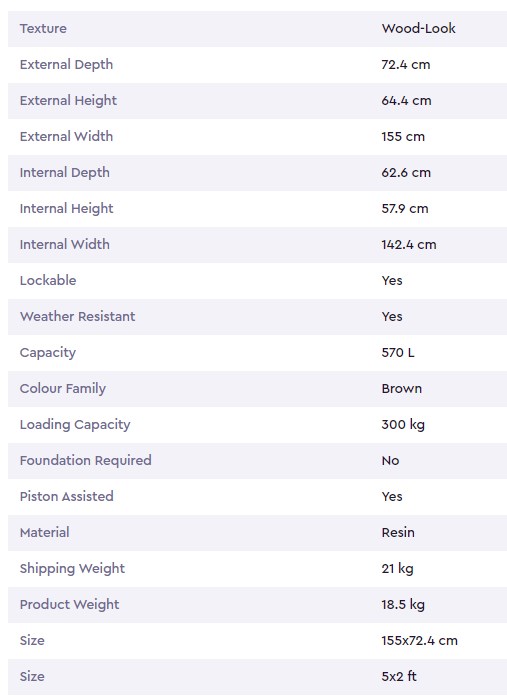Viewport: 507px width, 700px height.
Task: Click the Colour Family label
Action: click(63, 389)
